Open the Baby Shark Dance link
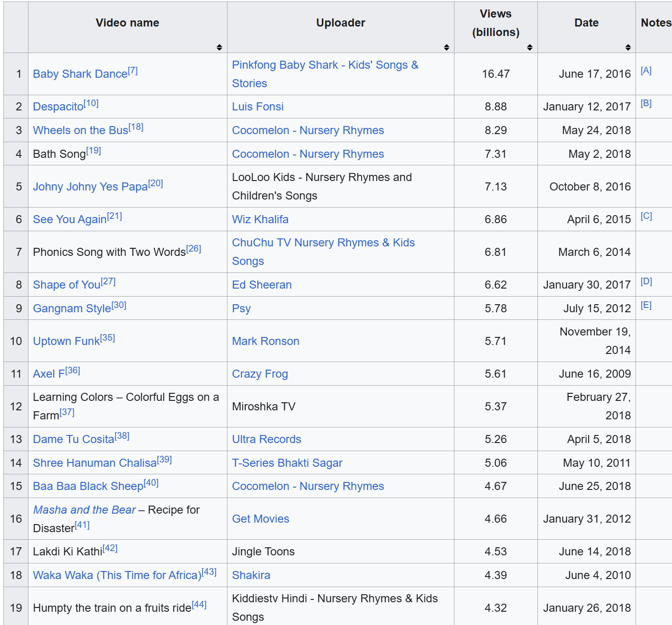Viewport: 672px width, 625px height. point(80,74)
